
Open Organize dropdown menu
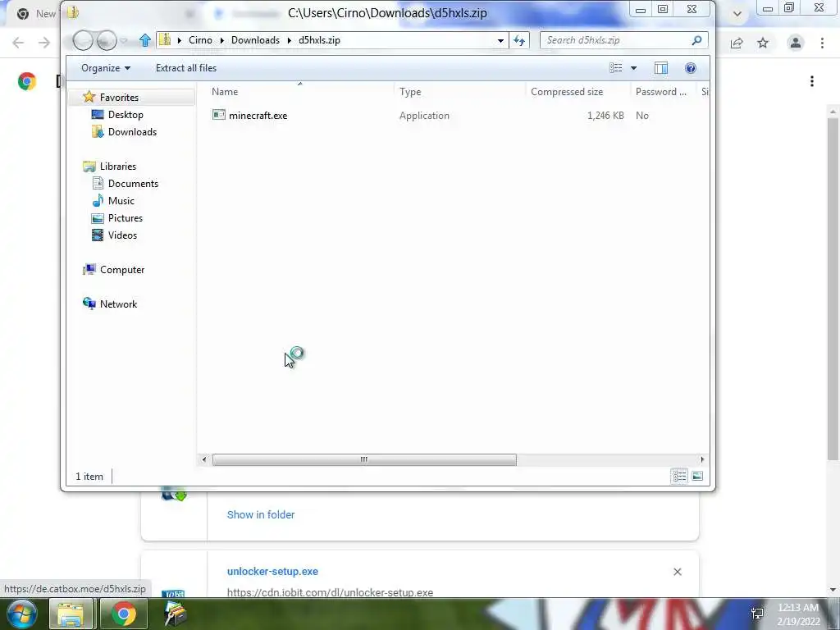(106, 68)
